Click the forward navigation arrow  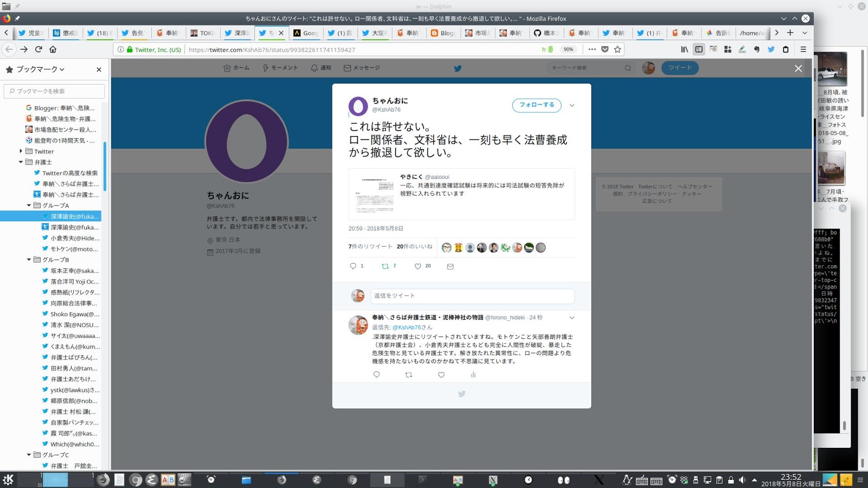[x=24, y=49]
